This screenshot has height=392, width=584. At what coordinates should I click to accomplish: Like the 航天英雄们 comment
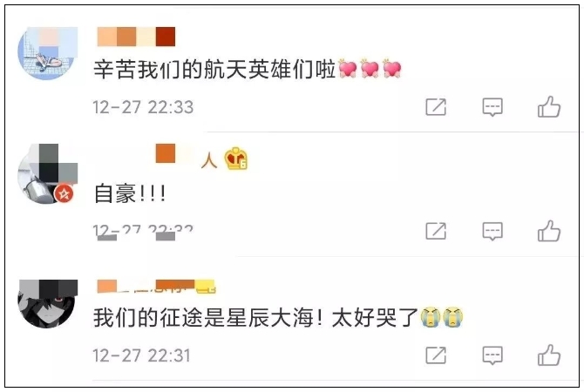(549, 107)
